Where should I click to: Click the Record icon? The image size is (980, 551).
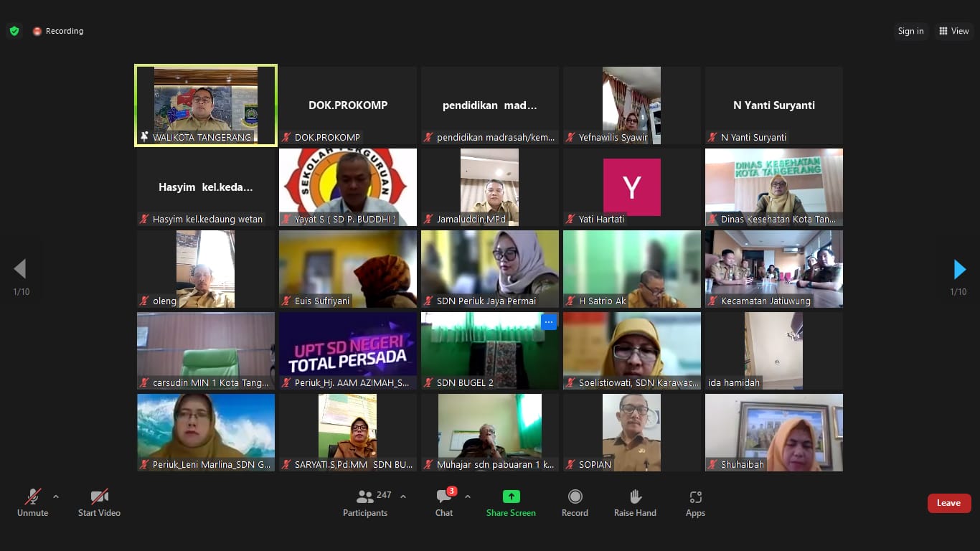pos(575,496)
